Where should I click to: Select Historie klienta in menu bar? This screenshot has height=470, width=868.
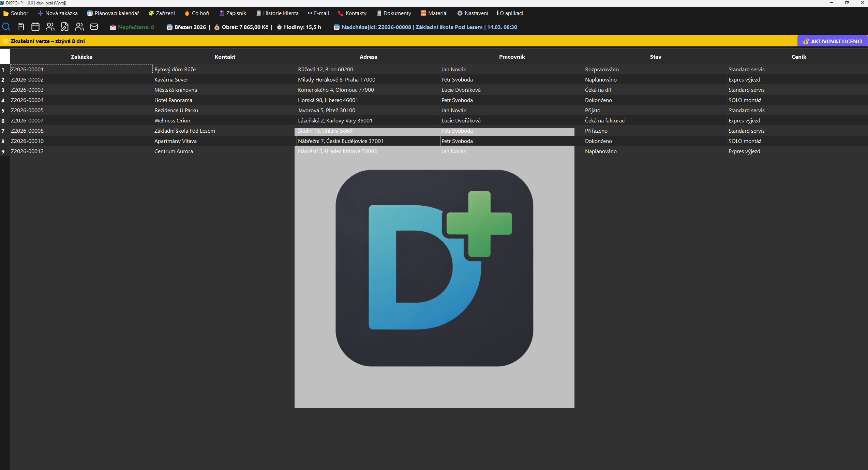278,13
